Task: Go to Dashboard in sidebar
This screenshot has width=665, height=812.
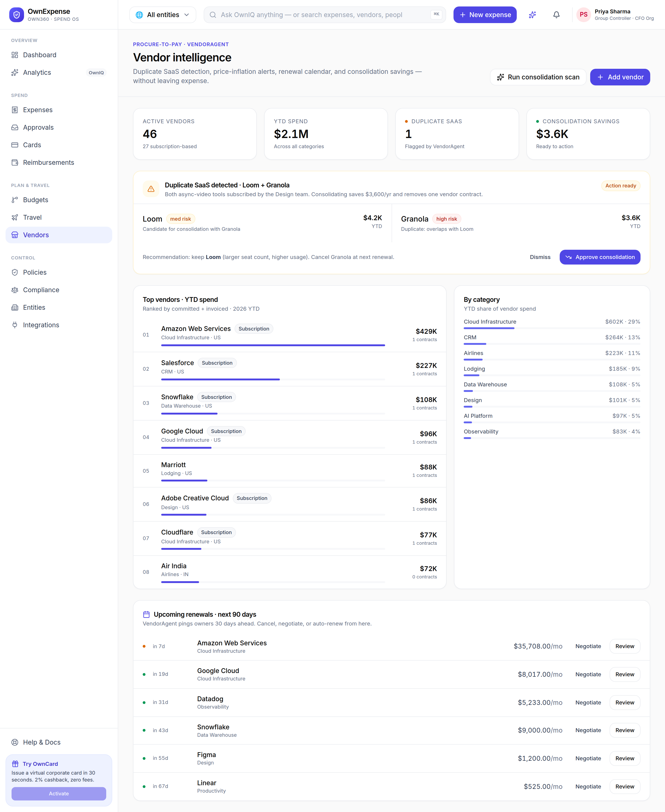Action: [59, 55]
